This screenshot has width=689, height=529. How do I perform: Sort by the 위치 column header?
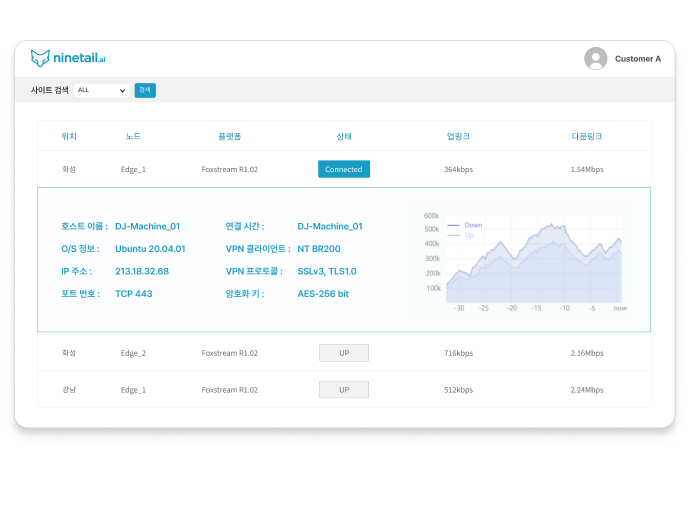(x=69, y=136)
